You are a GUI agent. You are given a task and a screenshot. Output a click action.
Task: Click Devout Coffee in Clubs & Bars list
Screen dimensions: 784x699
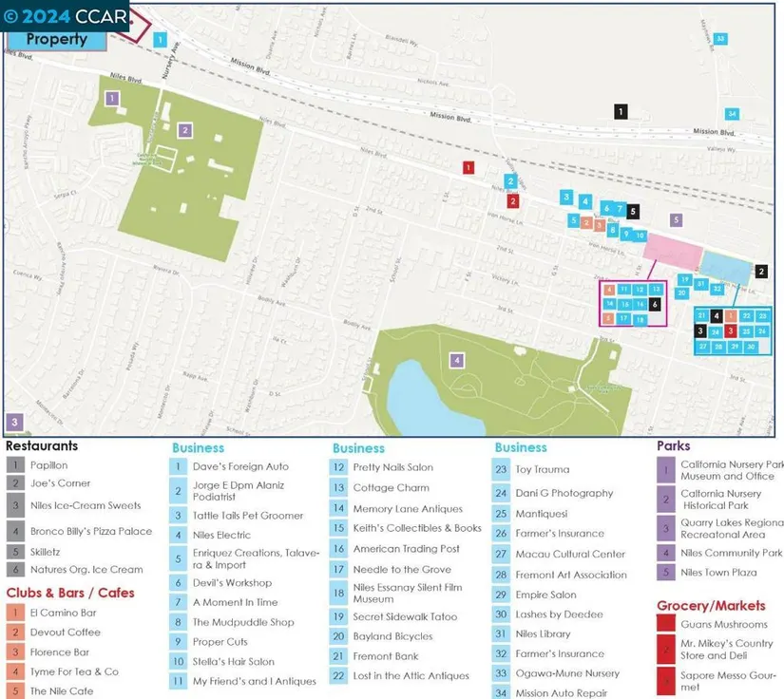[65, 633]
